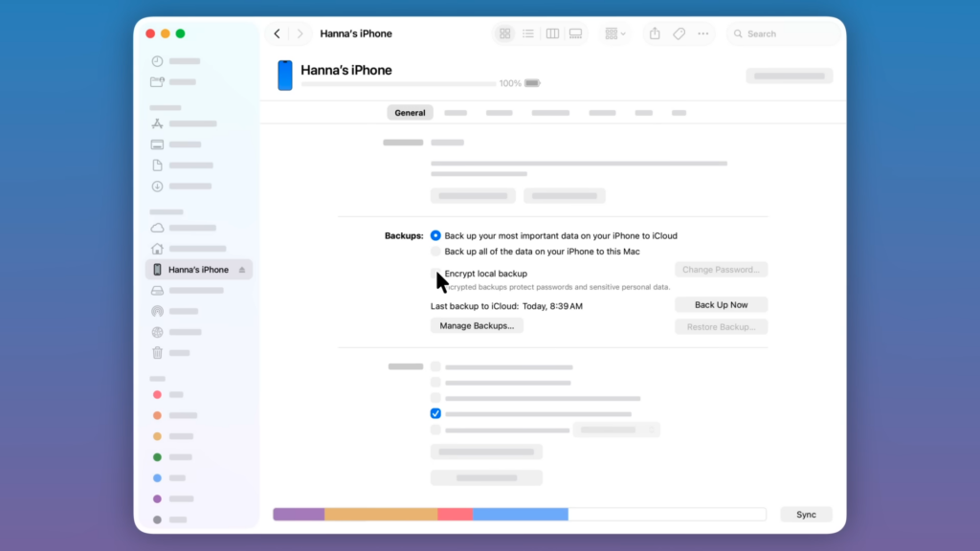Click in the Search field
Viewport: 980px width, 551px height.
coord(785,33)
